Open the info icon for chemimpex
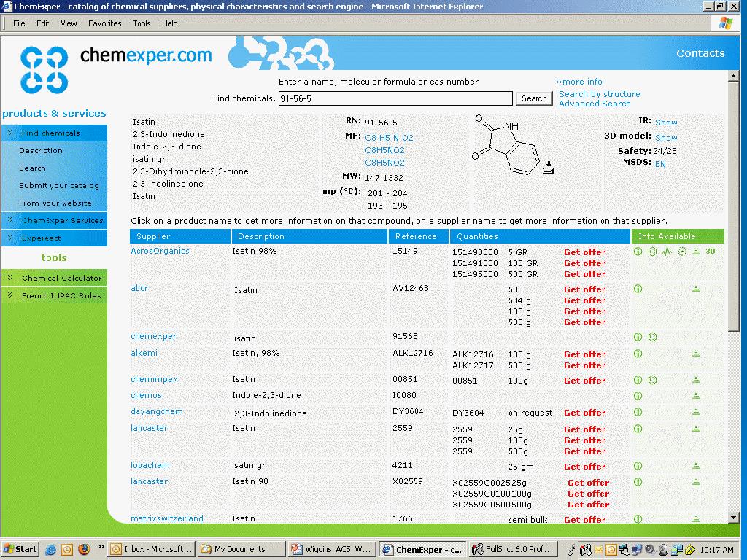The height and width of the screenshot is (560, 747). pyautogui.click(x=638, y=380)
